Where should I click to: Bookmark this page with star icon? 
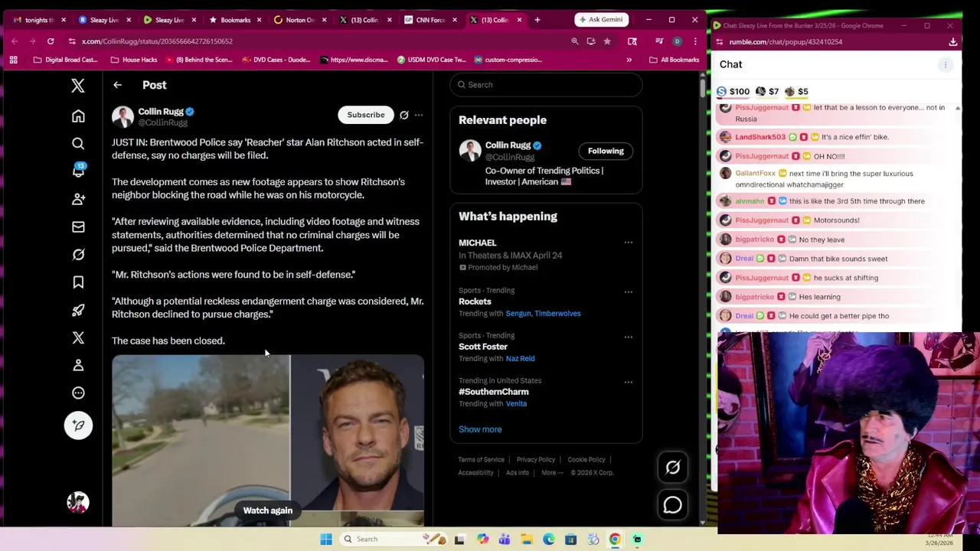[x=607, y=41]
